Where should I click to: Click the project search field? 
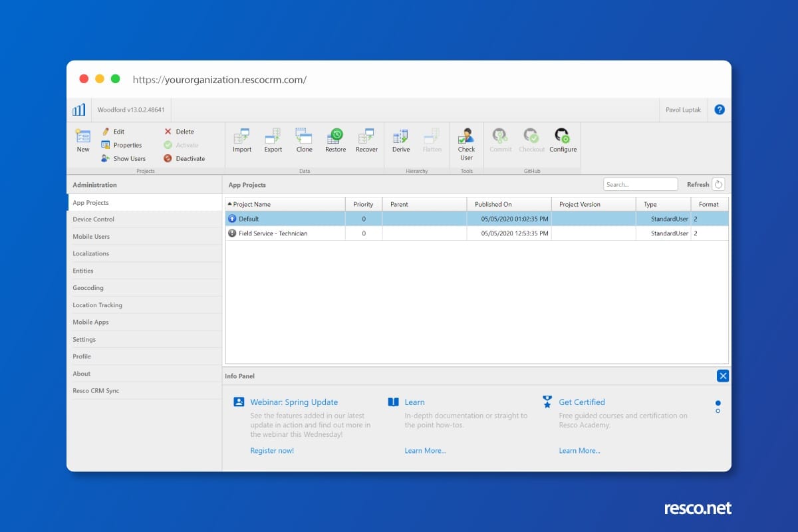(640, 184)
